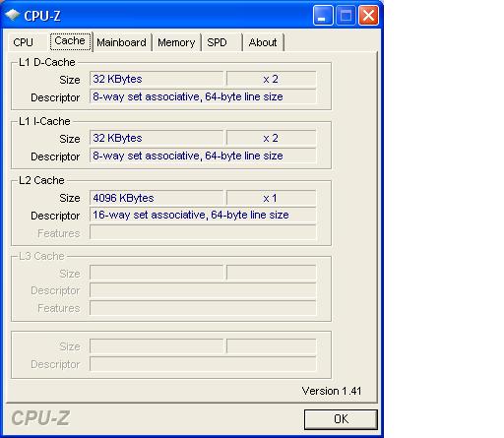Click the L1 I-Cache size field
504x438 pixels.
coord(157,138)
